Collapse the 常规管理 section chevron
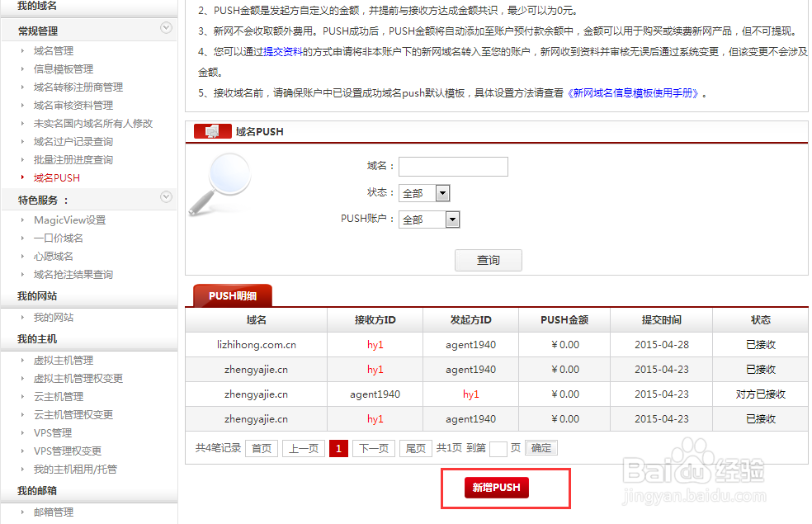Viewport: 812px width, 524px height. 166,28
